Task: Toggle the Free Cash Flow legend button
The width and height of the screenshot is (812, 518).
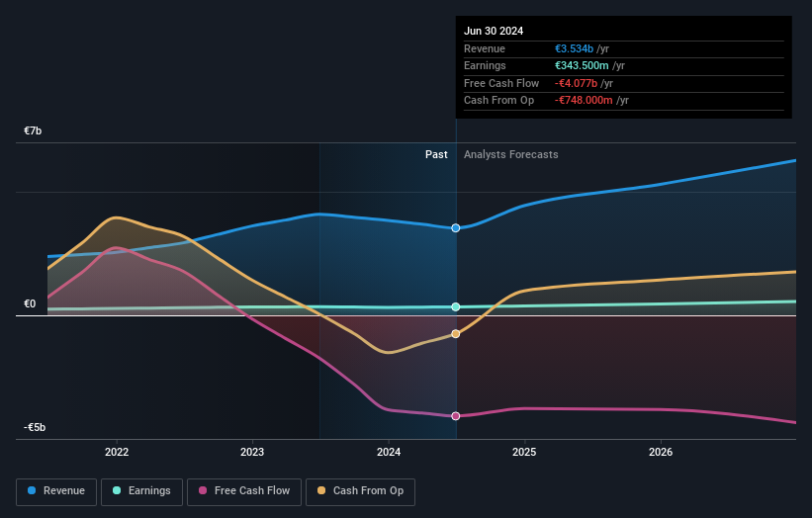Action: click(x=244, y=491)
